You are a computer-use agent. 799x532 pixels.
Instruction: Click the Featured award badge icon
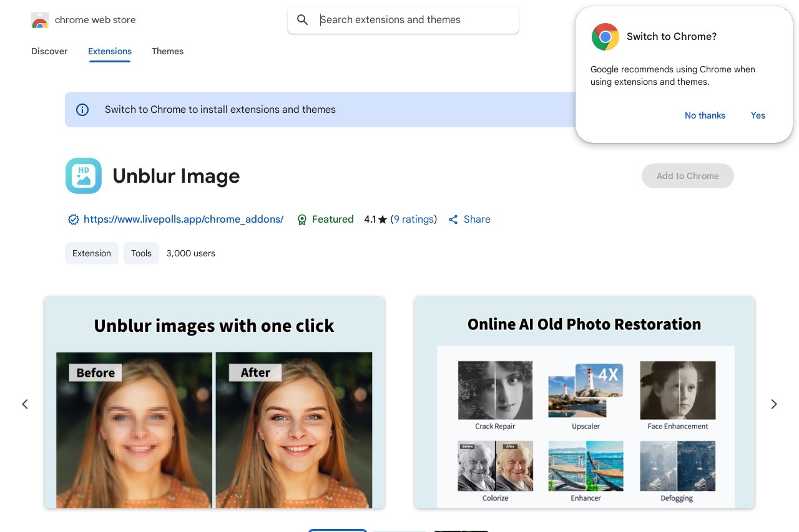302,220
